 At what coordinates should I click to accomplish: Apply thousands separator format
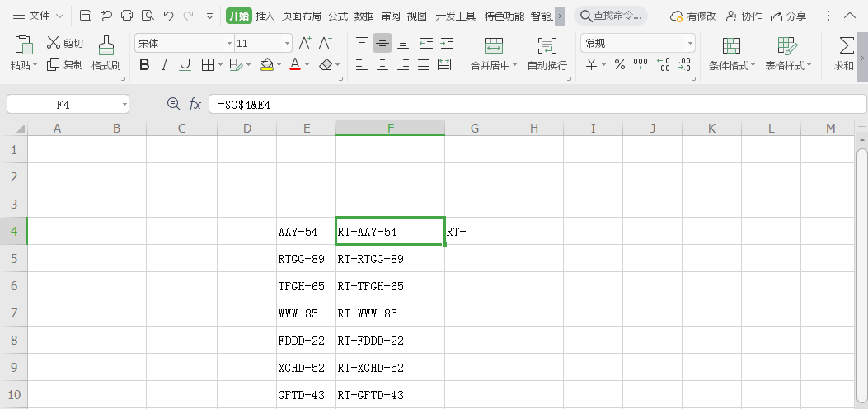click(x=640, y=65)
